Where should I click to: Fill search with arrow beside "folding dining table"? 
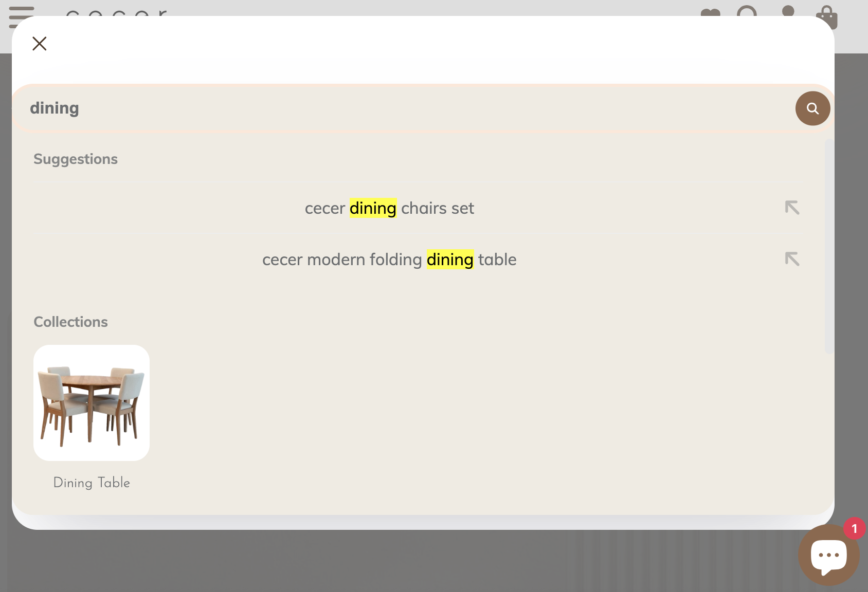792,259
